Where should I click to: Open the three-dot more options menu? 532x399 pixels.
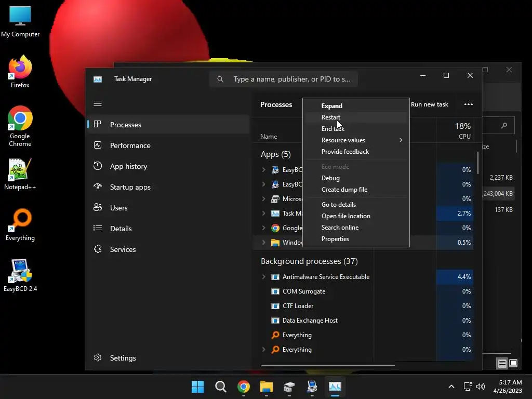469,104
